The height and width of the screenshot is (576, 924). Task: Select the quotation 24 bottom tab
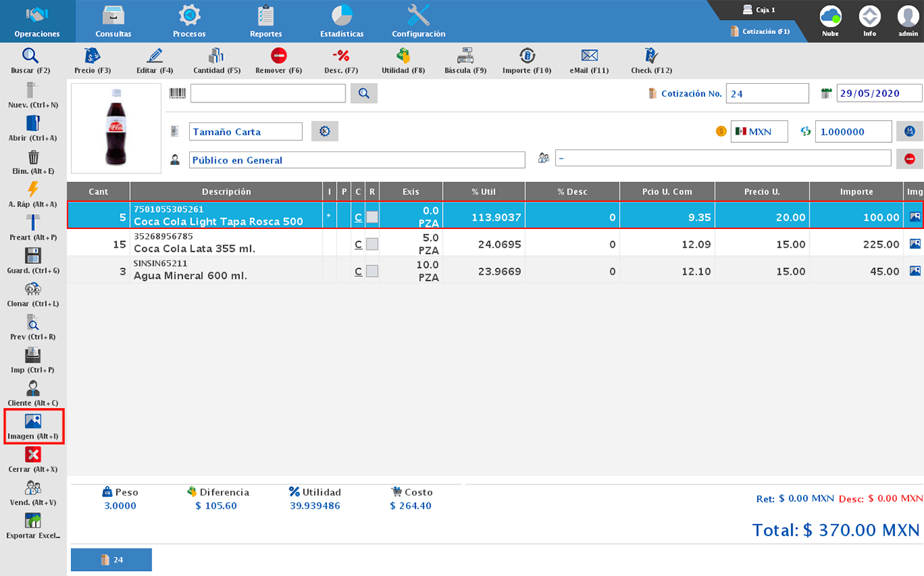(x=112, y=560)
